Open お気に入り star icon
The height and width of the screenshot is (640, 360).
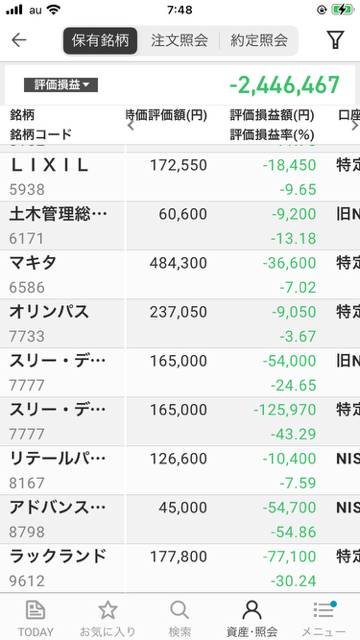108,611
